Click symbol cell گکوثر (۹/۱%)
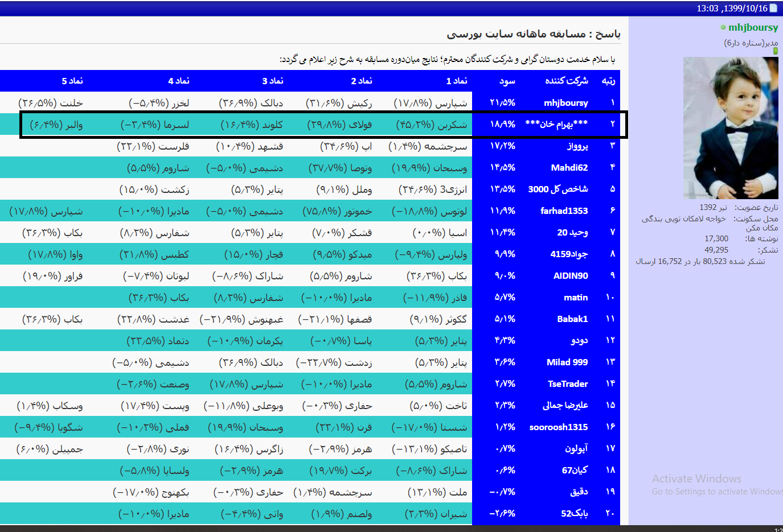 [438, 319]
